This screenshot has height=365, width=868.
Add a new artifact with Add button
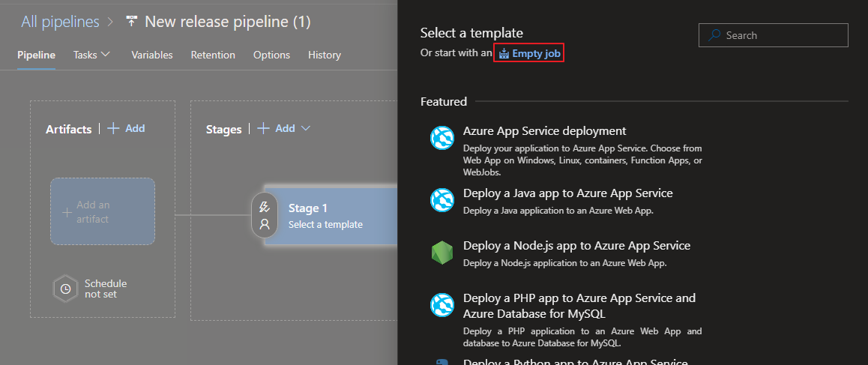[127, 129]
